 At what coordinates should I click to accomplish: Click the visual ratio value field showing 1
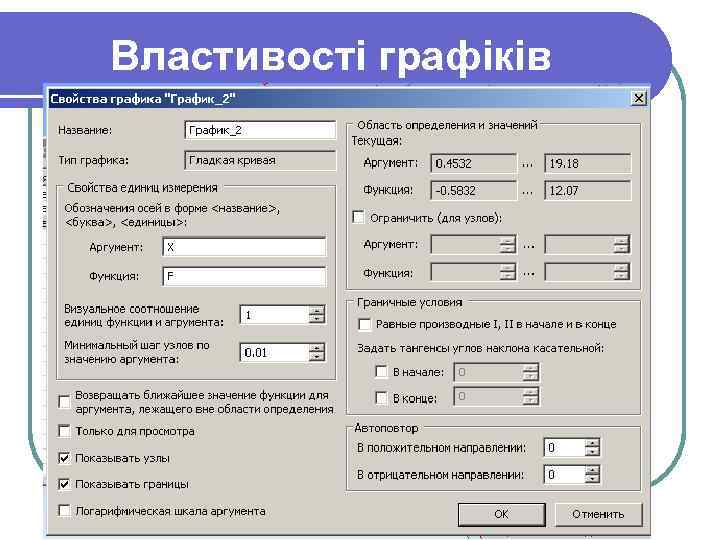click(274, 315)
